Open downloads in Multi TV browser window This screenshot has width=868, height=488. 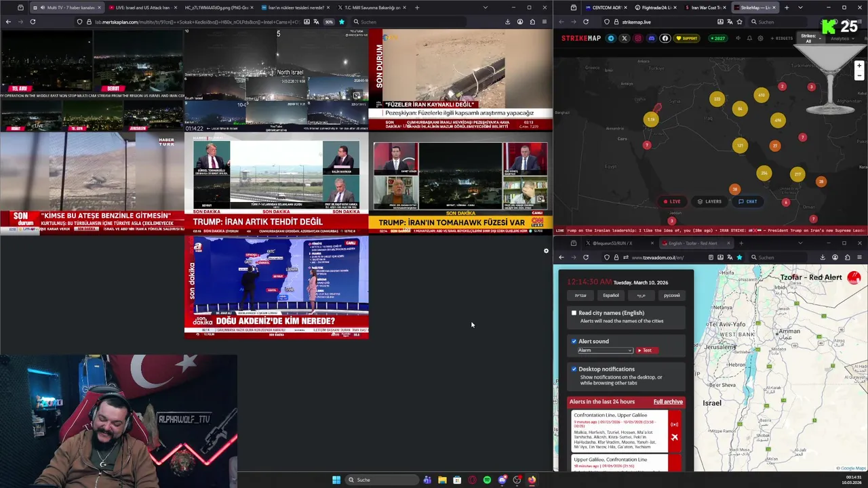coord(508,22)
